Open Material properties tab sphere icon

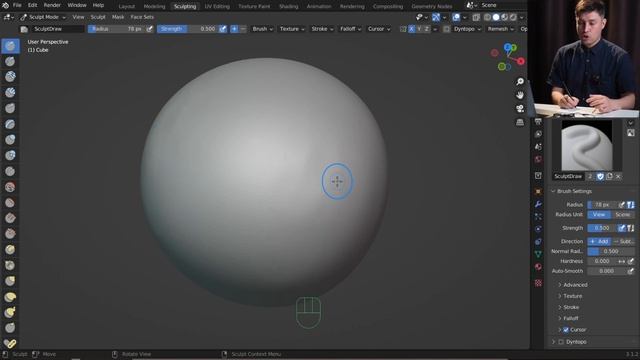[538, 267]
